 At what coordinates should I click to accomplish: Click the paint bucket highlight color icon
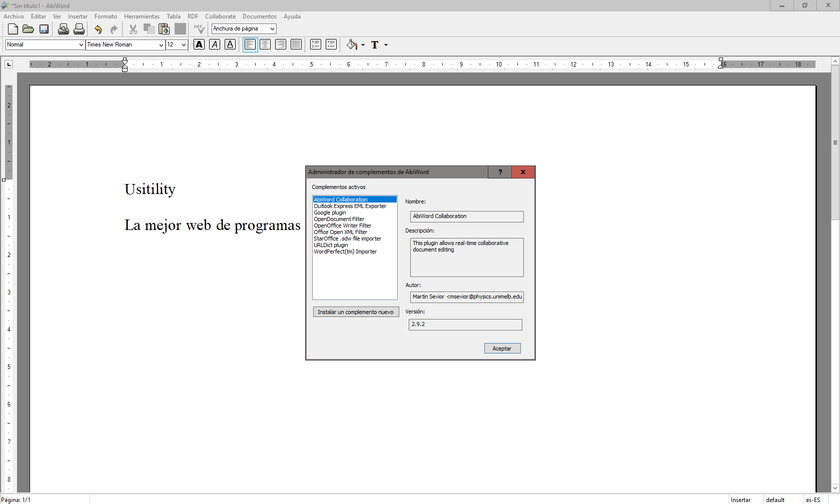pos(352,45)
